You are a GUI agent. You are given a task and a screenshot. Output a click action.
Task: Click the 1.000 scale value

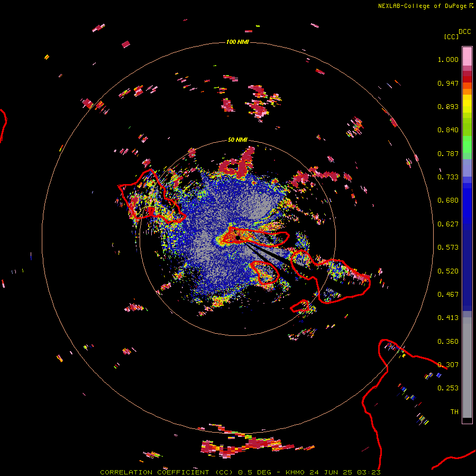[x=448, y=59]
